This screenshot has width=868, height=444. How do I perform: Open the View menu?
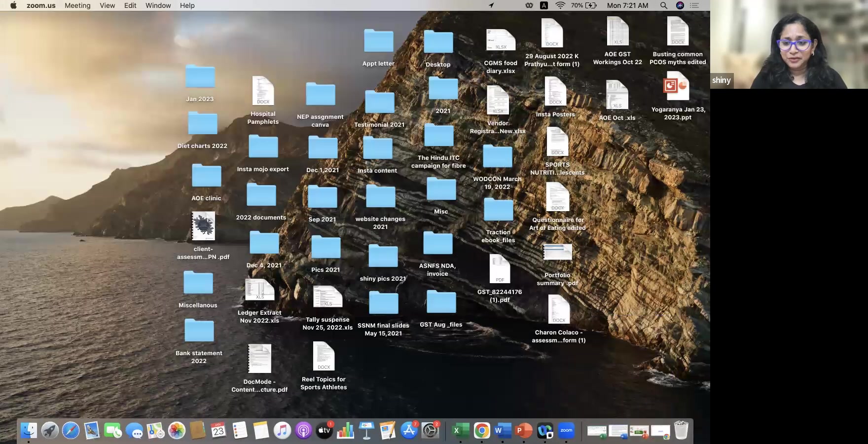(107, 5)
